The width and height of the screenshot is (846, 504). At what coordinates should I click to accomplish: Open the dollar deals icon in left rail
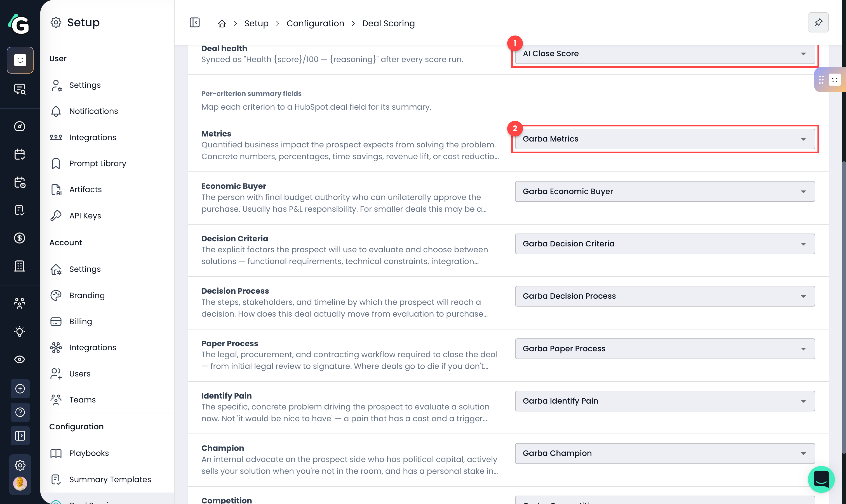tap(20, 238)
